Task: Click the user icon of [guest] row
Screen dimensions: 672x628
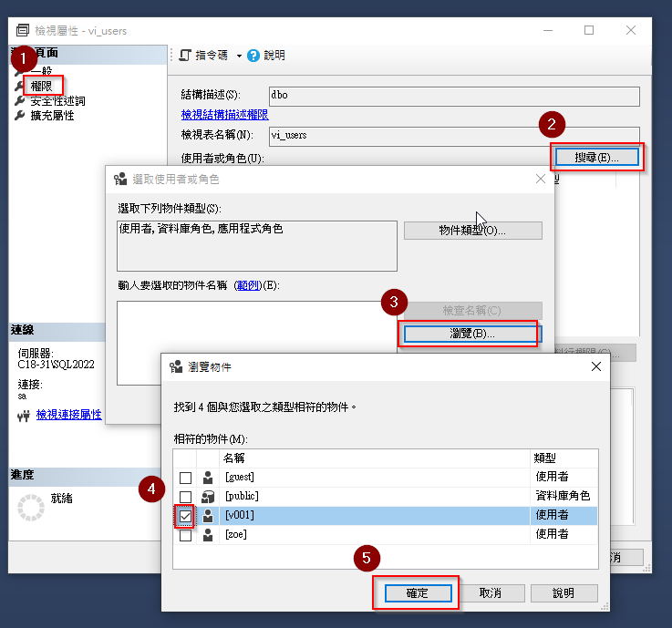Action: [x=208, y=478]
